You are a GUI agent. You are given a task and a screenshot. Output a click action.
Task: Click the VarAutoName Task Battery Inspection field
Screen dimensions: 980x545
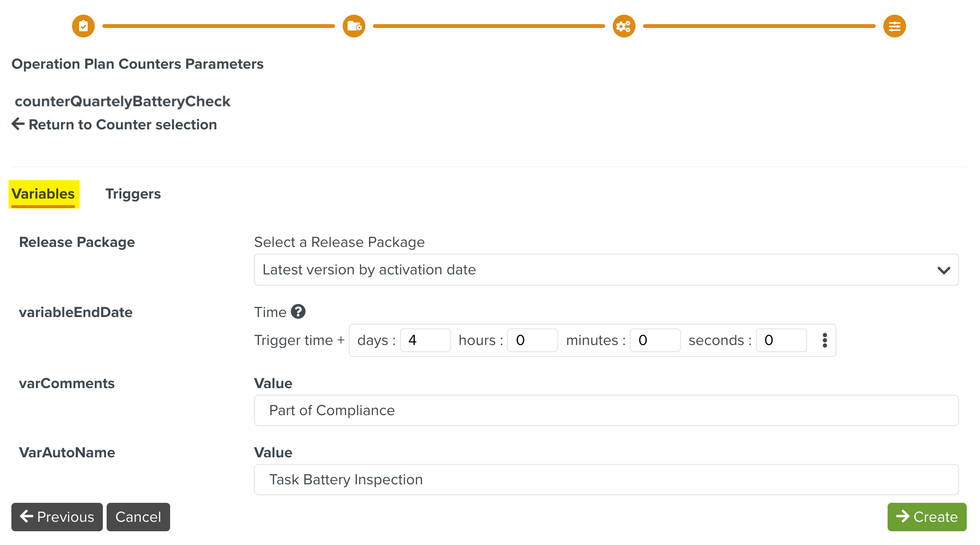606,480
